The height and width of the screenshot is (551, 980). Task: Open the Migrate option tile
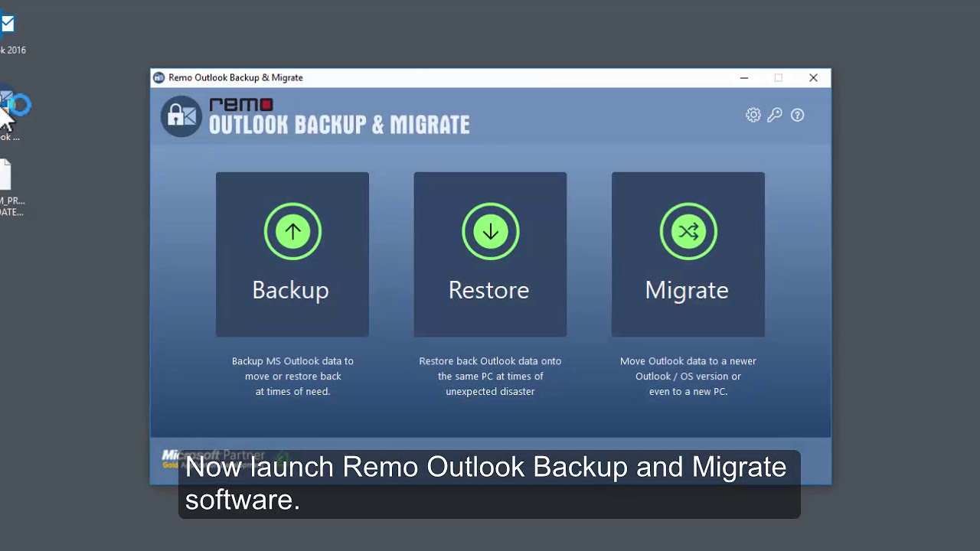688,254
